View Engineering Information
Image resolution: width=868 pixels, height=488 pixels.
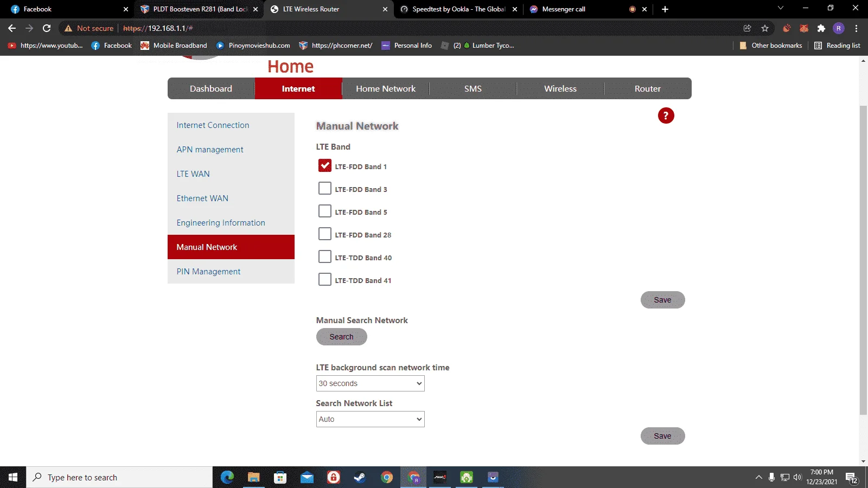231,223
